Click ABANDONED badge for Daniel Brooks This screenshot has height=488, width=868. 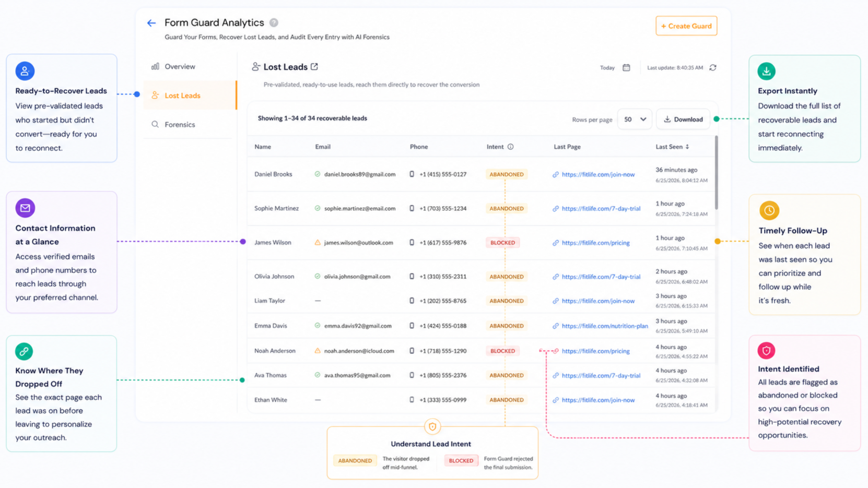[x=506, y=174]
